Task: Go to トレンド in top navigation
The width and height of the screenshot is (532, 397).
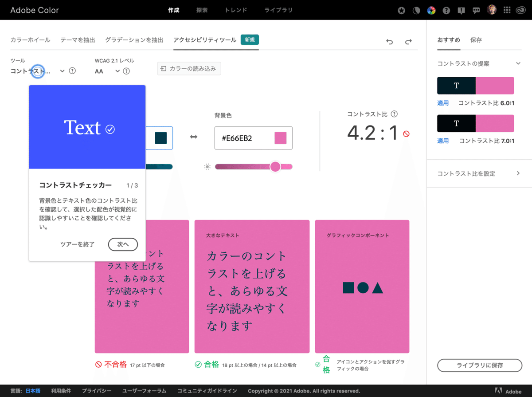Action: (236, 10)
